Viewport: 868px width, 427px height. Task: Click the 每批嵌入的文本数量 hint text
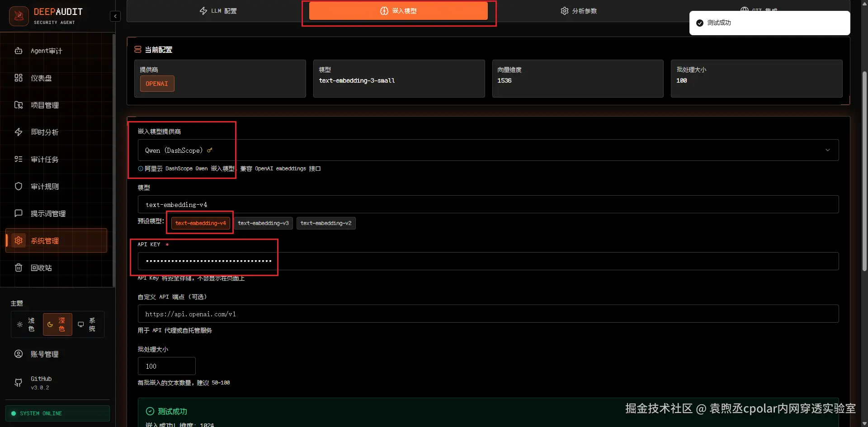coord(184,383)
